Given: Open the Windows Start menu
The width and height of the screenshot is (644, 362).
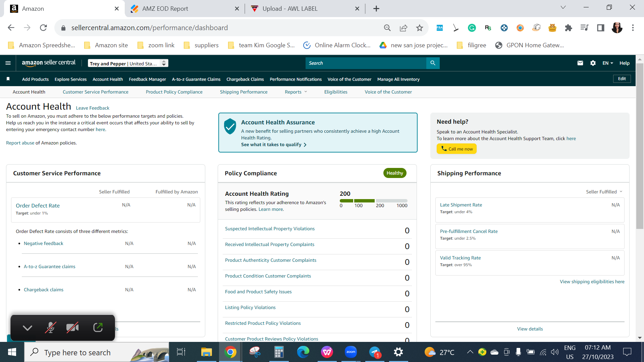Looking at the screenshot, I should [12, 352].
